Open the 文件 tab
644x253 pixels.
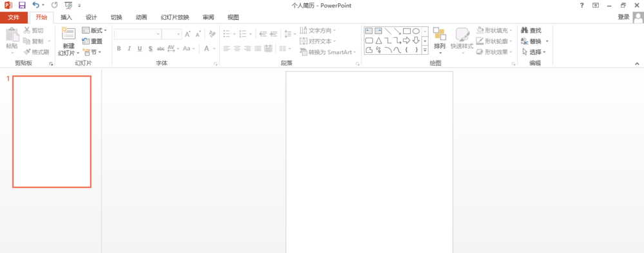tap(14, 17)
